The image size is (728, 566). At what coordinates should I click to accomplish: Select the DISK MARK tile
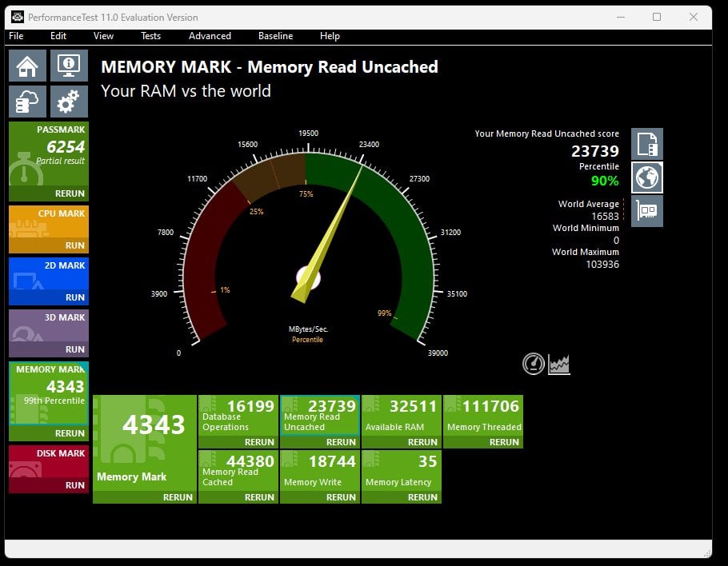(49, 461)
